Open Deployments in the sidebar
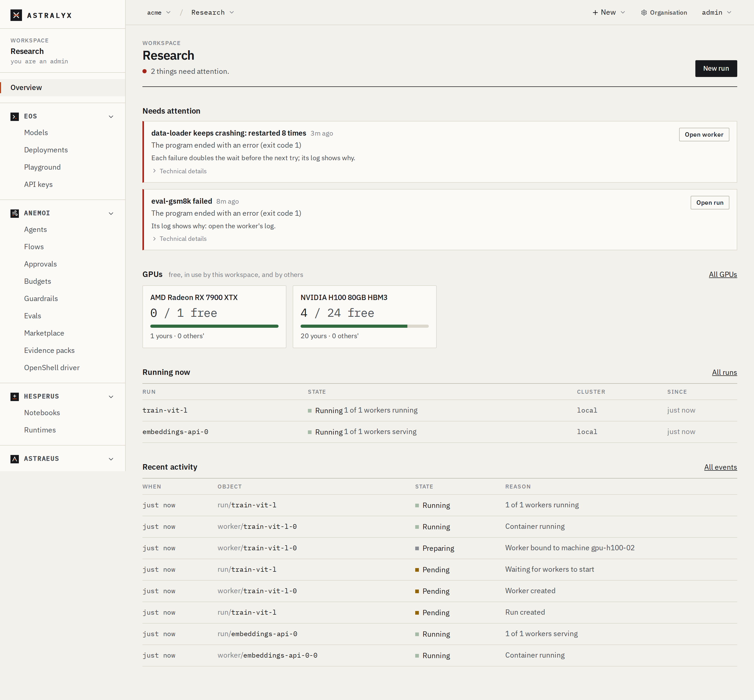The image size is (754, 700). click(46, 150)
